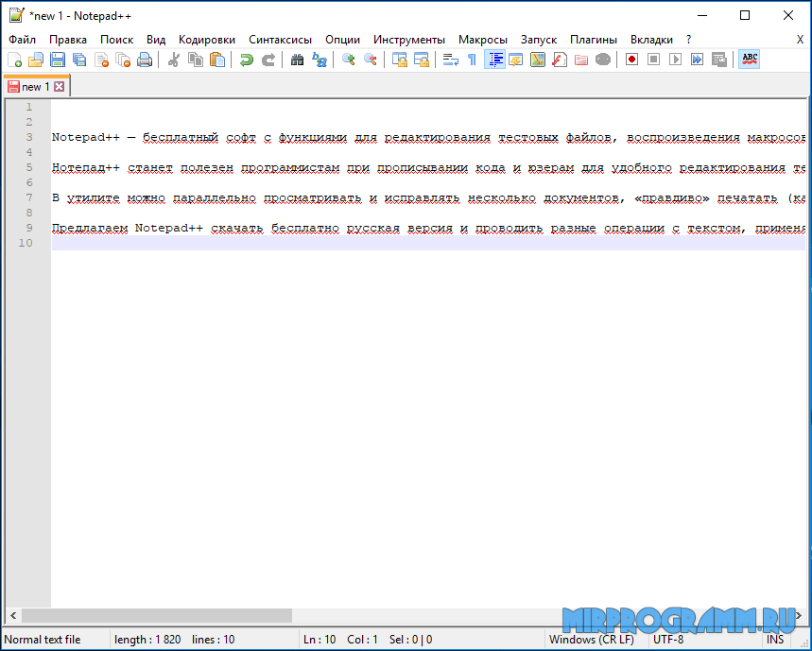This screenshot has width=812, height=651.
Task: Click the scroll left arrow
Action: [x=13, y=616]
